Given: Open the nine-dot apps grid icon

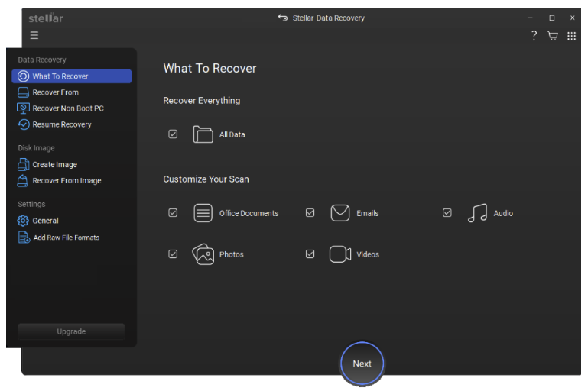Looking at the screenshot, I should click(x=572, y=36).
